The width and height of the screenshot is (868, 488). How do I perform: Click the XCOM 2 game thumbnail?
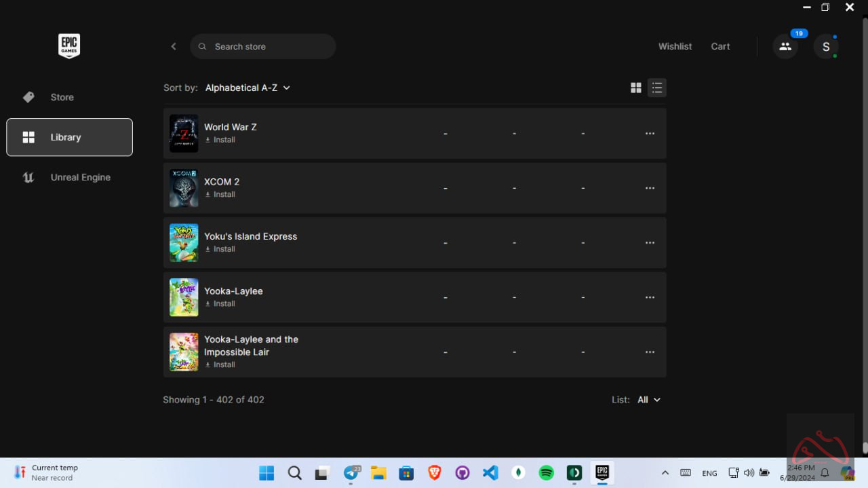point(184,188)
